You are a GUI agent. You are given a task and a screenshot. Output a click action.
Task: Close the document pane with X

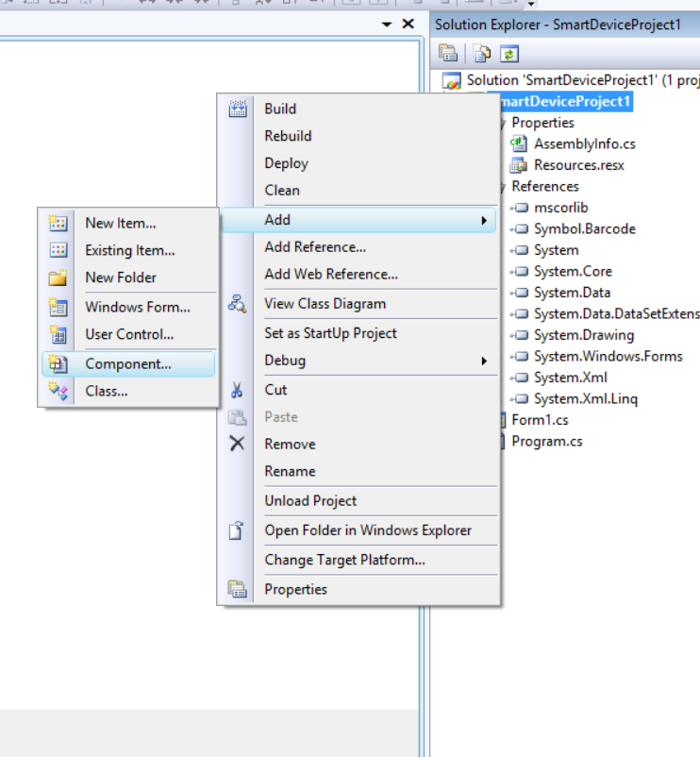point(408,24)
